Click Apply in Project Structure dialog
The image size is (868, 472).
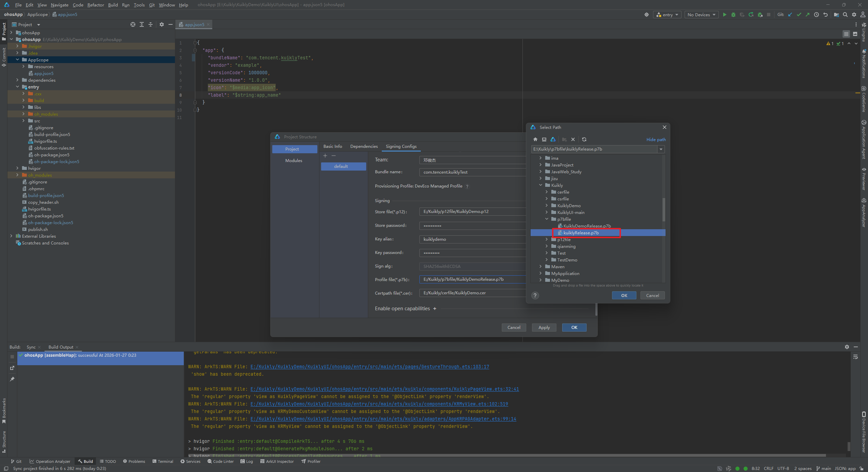(x=544, y=327)
